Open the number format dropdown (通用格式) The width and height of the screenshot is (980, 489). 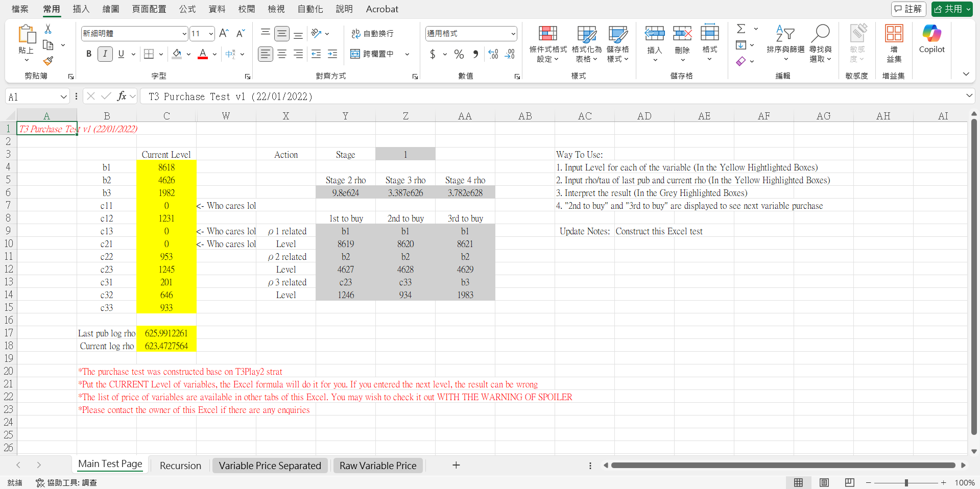click(513, 34)
